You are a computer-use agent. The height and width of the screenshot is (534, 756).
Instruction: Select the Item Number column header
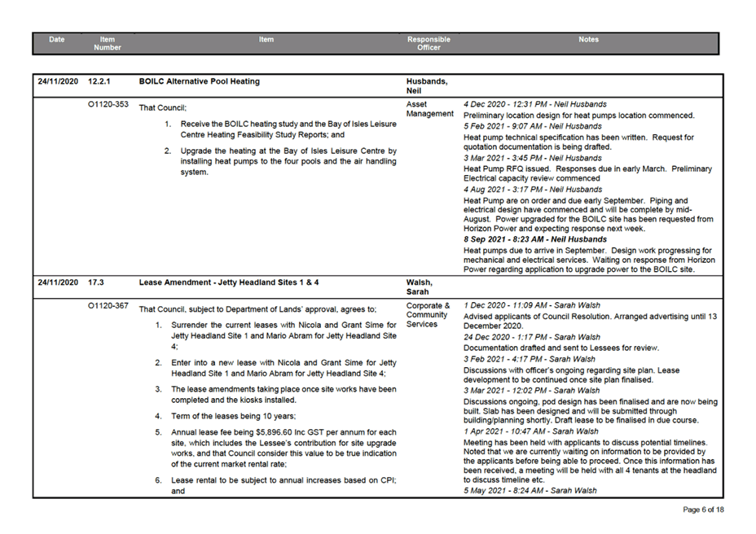click(x=107, y=43)
